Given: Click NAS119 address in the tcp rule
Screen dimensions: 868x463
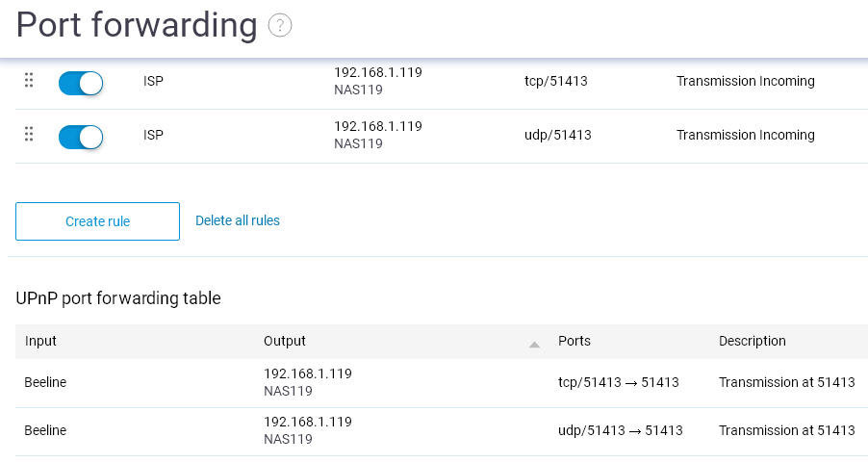Looking at the screenshot, I should (358, 90).
